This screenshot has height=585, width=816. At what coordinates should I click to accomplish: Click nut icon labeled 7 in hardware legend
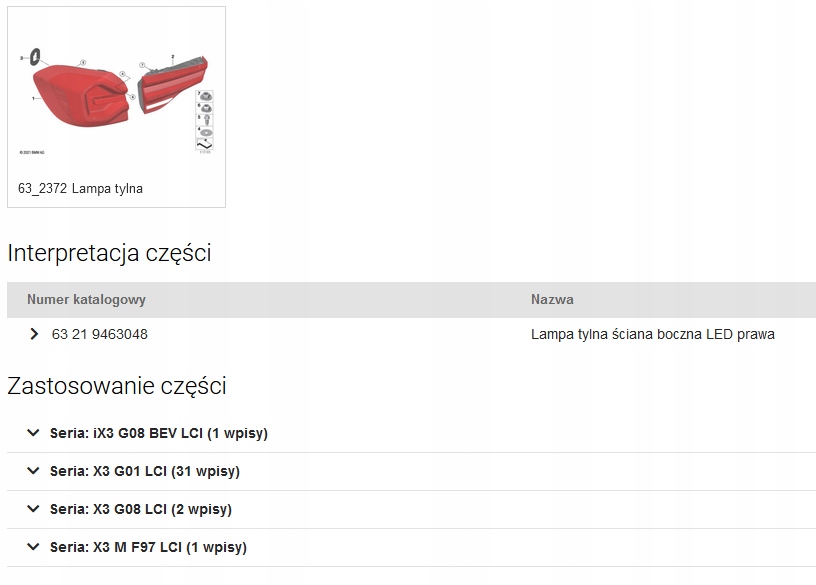coord(205,95)
